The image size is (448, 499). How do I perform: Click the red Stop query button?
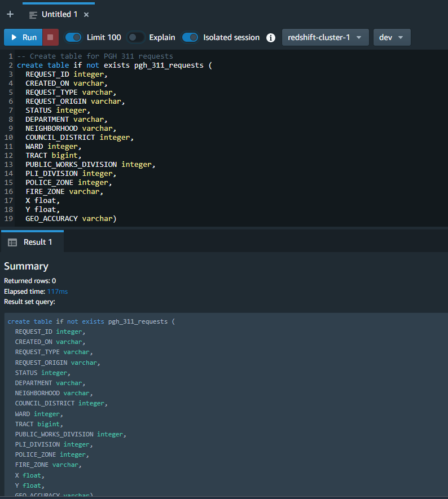(50, 37)
